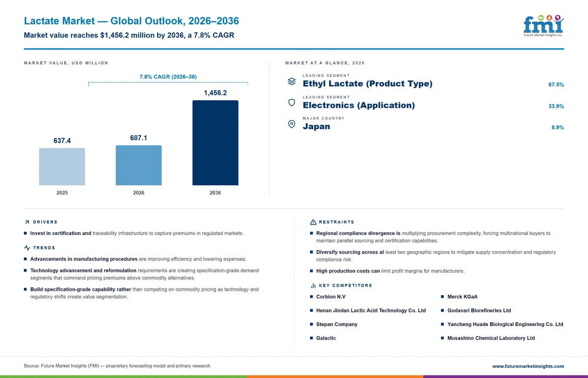The width and height of the screenshot is (588, 378).
Task: Click the subtitle about $1,456.2 million by 2036
Action: (129, 35)
